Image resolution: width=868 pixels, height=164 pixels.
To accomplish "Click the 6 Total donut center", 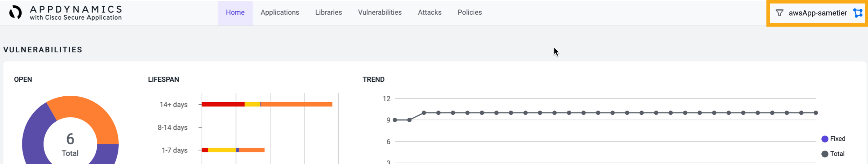I will click(70, 144).
